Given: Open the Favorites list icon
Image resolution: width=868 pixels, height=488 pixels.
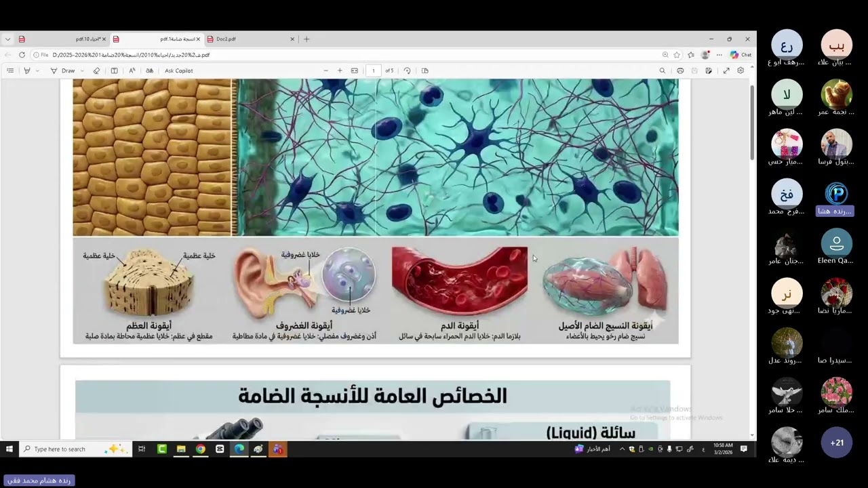Looking at the screenshot, I should click(x=691, y=55).
